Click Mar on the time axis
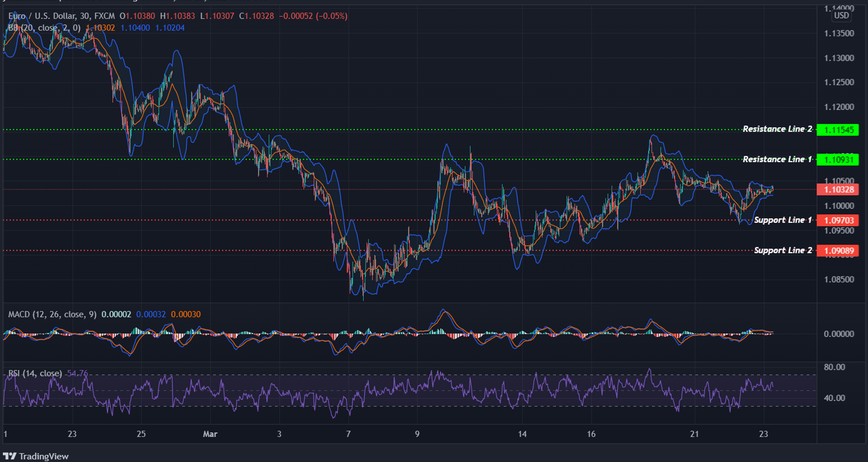 210,434
